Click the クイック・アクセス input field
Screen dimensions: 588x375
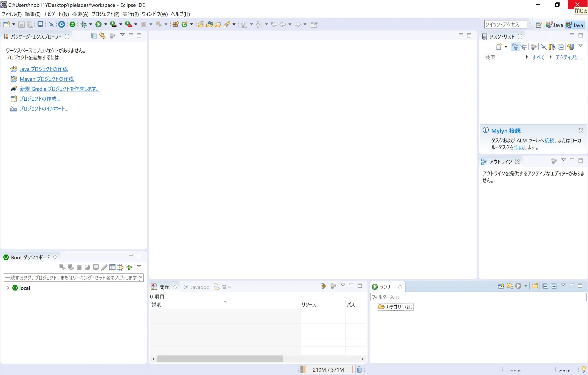click(506, 24)
